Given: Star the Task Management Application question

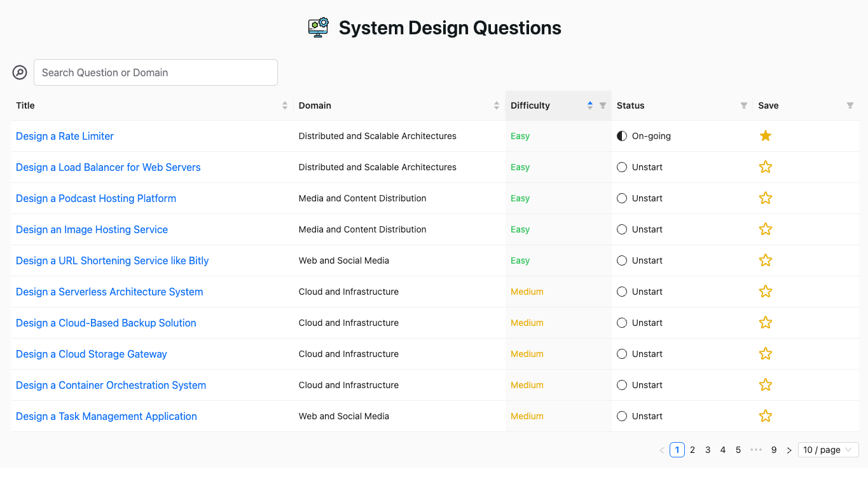Looking at the screenshot, I should coord(766,416).
